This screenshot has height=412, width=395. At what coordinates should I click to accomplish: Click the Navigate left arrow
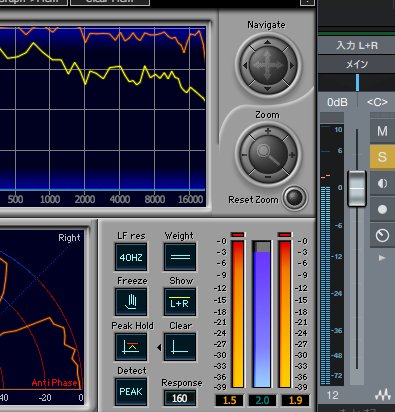pos(245,66)
